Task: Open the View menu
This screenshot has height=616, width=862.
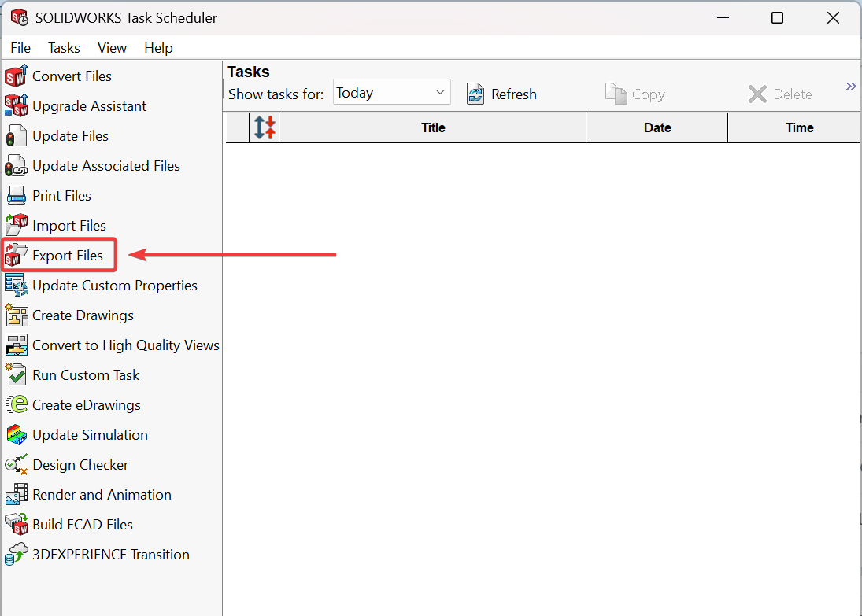Action: click(x=112, y=48)
